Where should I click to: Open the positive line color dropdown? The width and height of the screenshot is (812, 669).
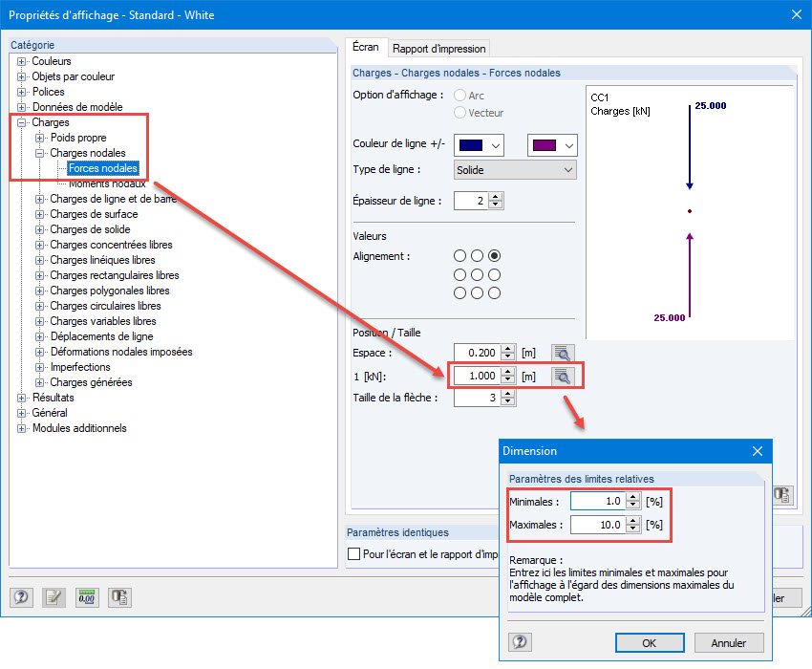coord(496,145)
